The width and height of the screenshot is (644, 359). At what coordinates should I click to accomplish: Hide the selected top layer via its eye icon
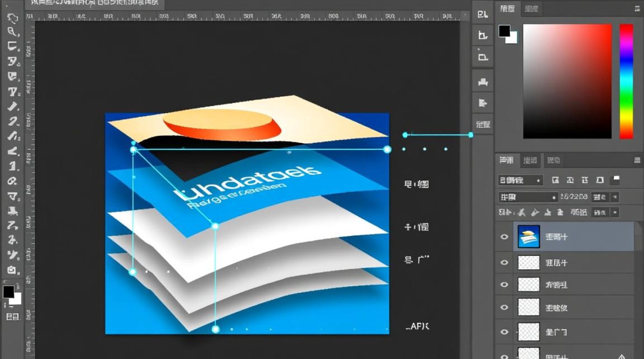coord(504,236)
